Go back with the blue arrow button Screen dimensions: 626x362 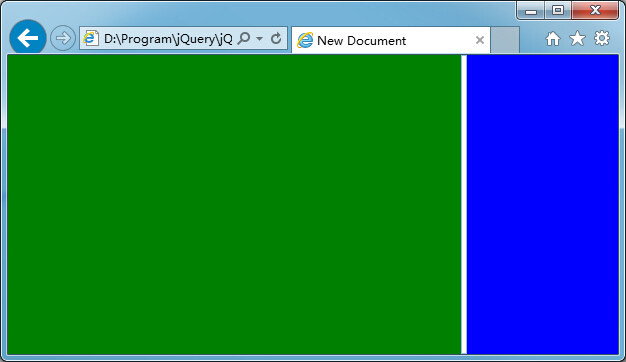pyautogui.click(x=28, y=38)
